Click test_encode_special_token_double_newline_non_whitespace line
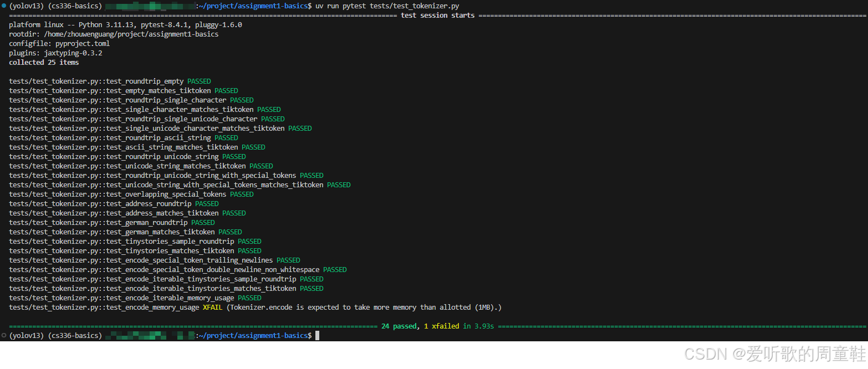The height and width of the screenshot is (369, 868). [178, 270]
